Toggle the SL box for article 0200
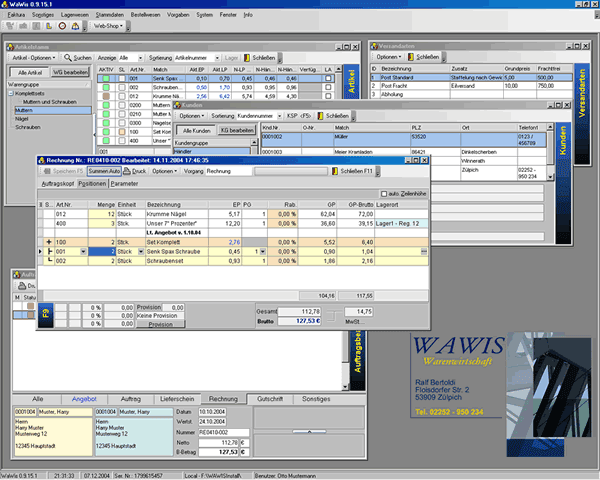The image size is (600, 480). (x=122, y=105)
